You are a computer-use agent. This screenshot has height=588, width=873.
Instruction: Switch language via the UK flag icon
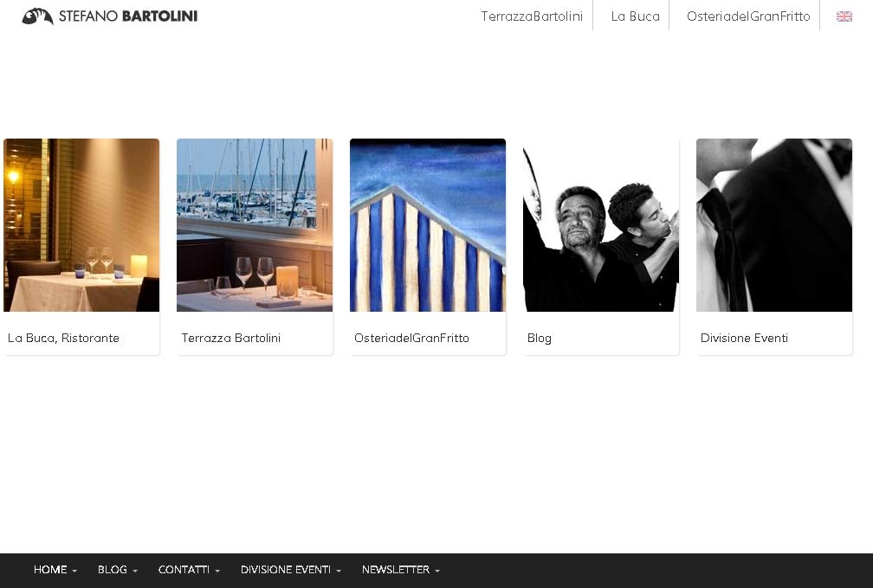(844, 16)
